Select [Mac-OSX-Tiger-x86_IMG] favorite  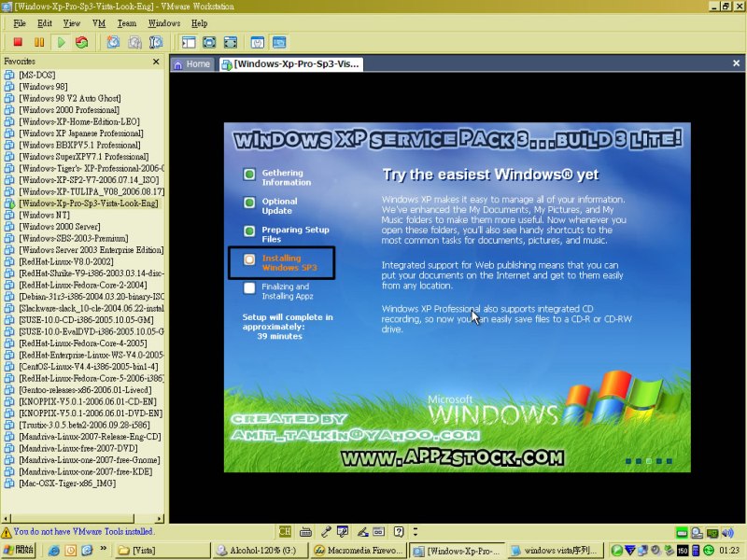tap(67, 483)
